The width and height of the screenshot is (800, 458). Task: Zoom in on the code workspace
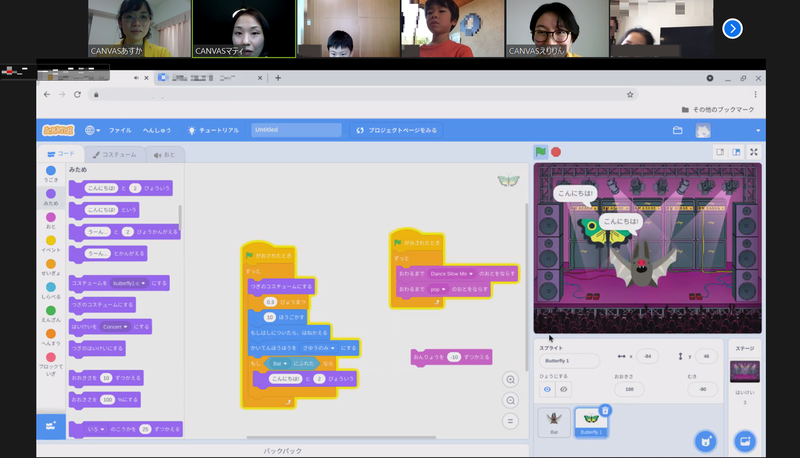click(511, 380)
